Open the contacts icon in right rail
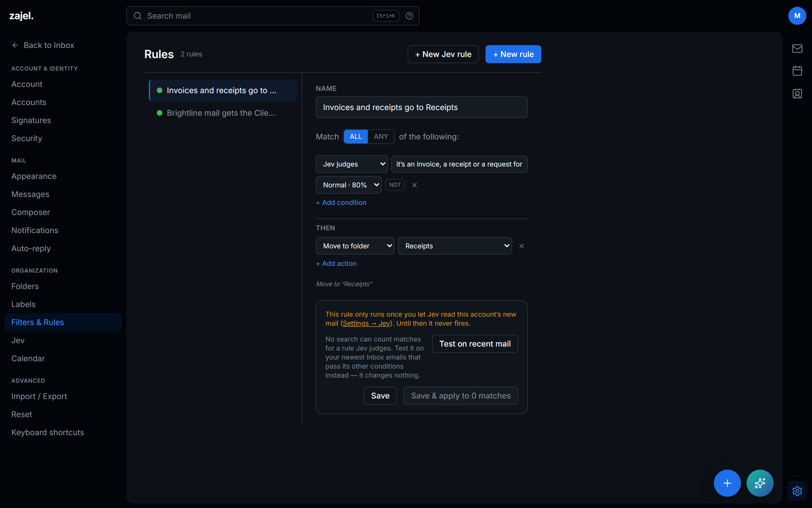Screen dimensions: 812x508 tap(797, 93)
